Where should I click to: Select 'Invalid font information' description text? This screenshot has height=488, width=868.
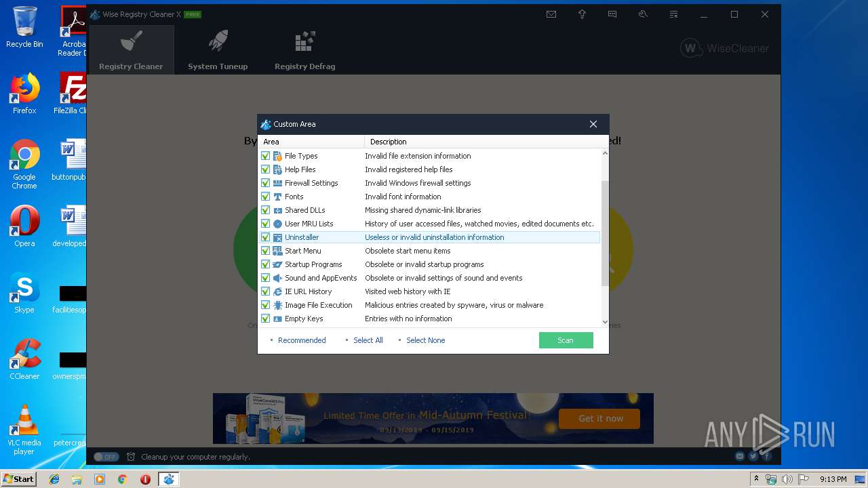coord(403,197)
